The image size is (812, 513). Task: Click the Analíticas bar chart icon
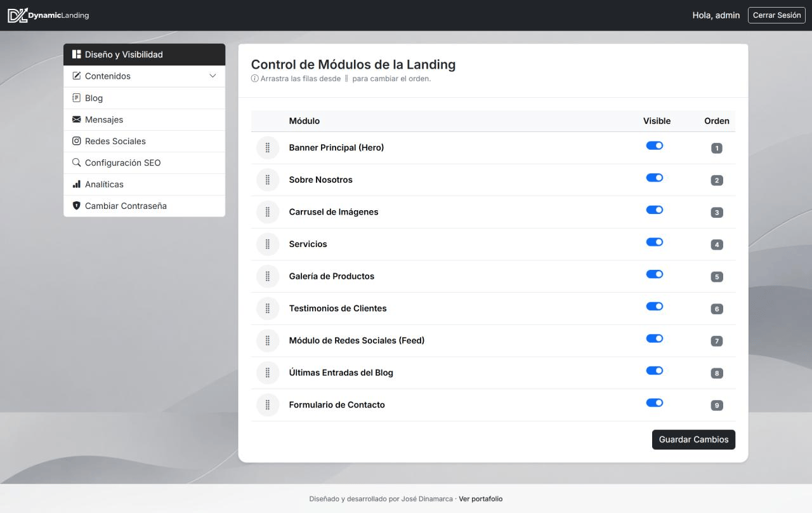(77, 184)
